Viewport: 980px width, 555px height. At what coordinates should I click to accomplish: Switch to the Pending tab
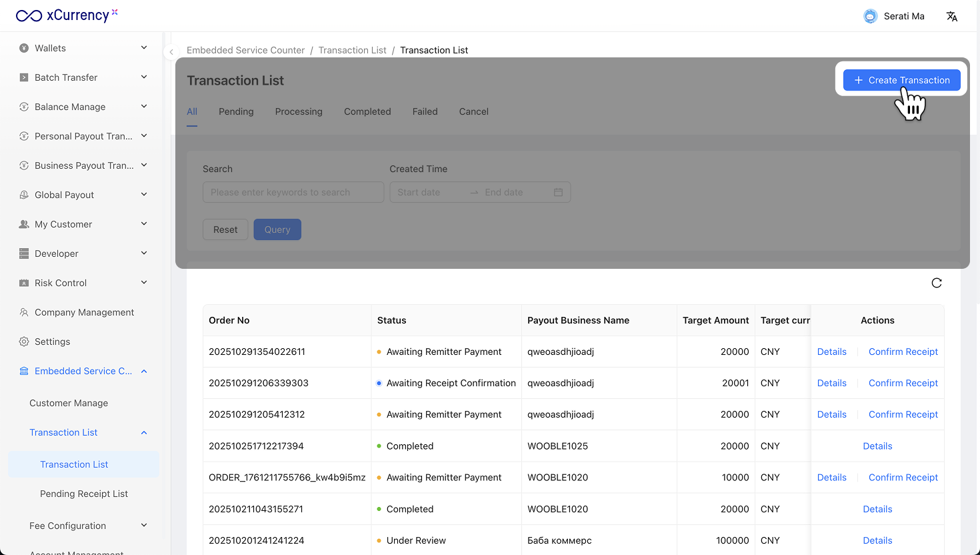pos(236,111)
